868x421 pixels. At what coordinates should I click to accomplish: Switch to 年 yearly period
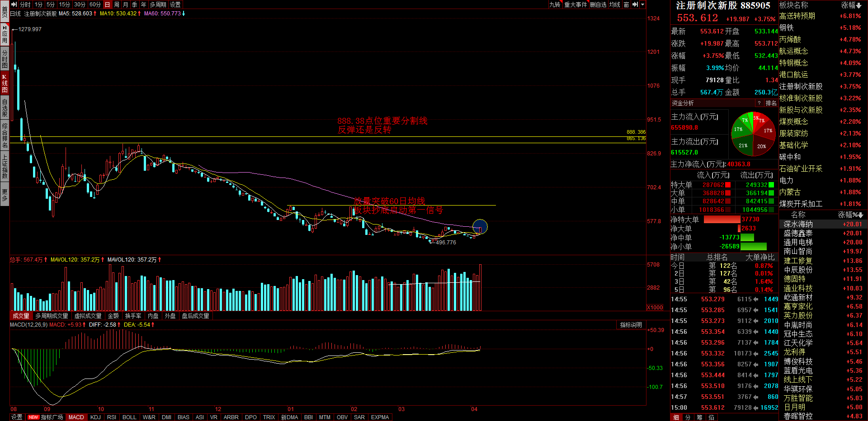[144, 5]
